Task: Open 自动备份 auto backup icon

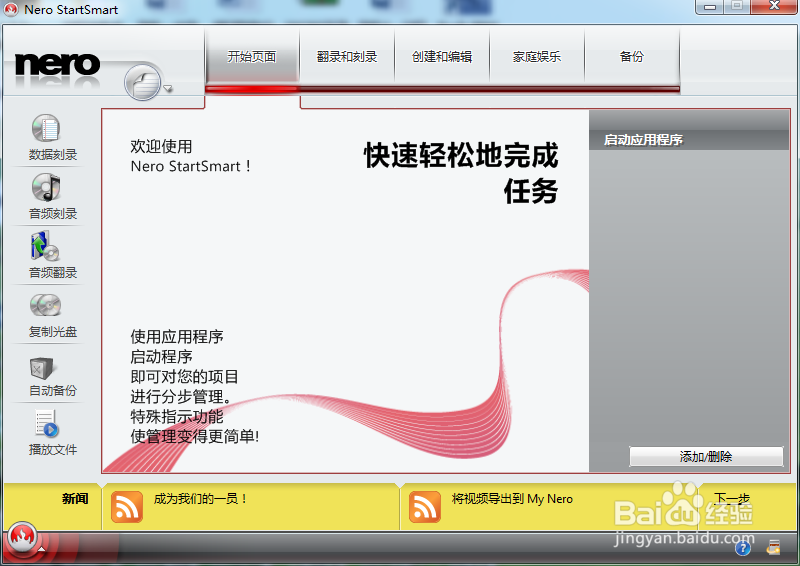Action: (42, 367)
